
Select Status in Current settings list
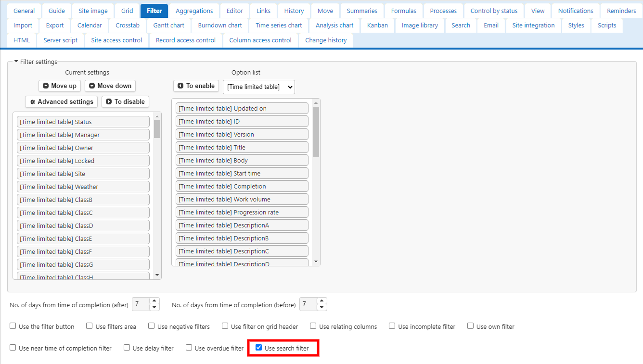[x=83, y=122]
